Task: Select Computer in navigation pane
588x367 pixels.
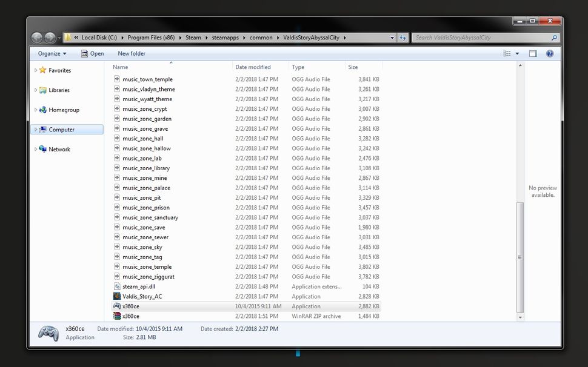Action: (x=61, y=130)
